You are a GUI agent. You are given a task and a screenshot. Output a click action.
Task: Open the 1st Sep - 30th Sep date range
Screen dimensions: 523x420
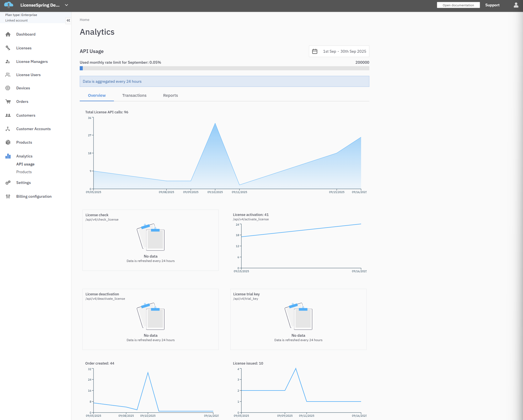345,51
